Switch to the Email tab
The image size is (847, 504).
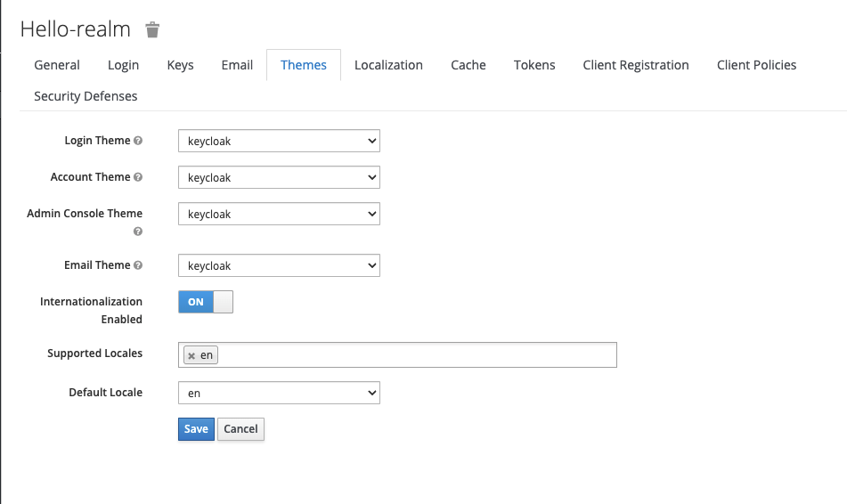pyautogui.click(x=237, y=65)
